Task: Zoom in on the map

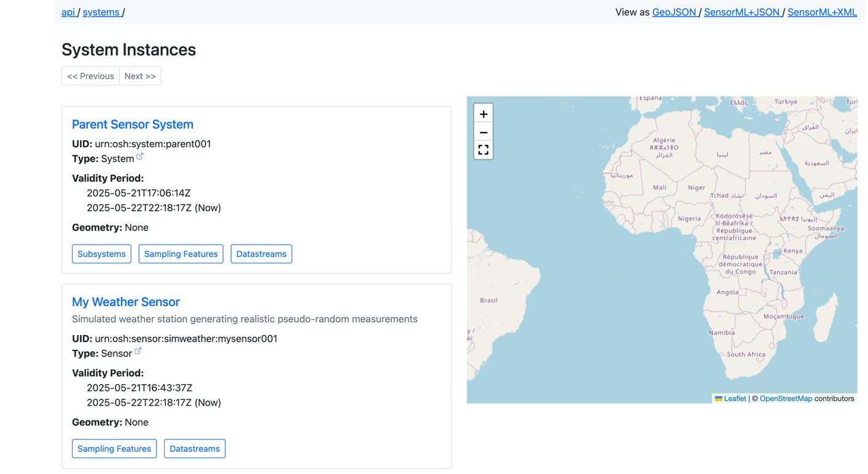Action: [x=483, y=113]
